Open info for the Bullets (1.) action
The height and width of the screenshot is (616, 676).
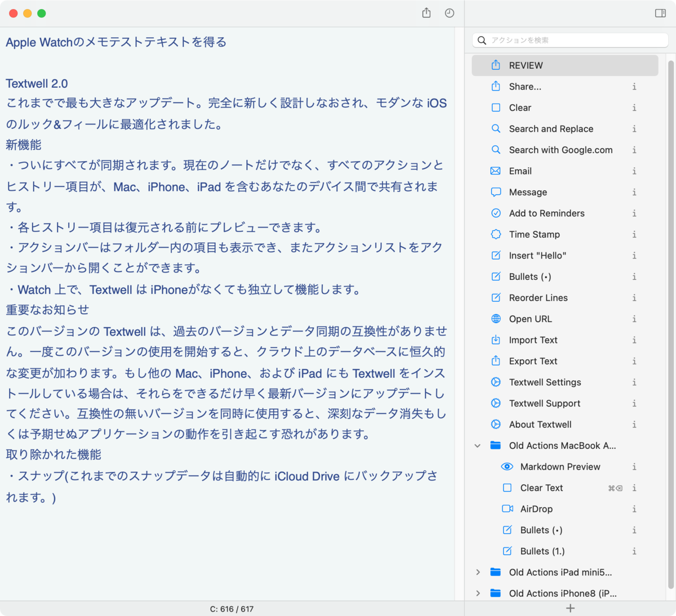pyautogui.click(x=634, y=551)
